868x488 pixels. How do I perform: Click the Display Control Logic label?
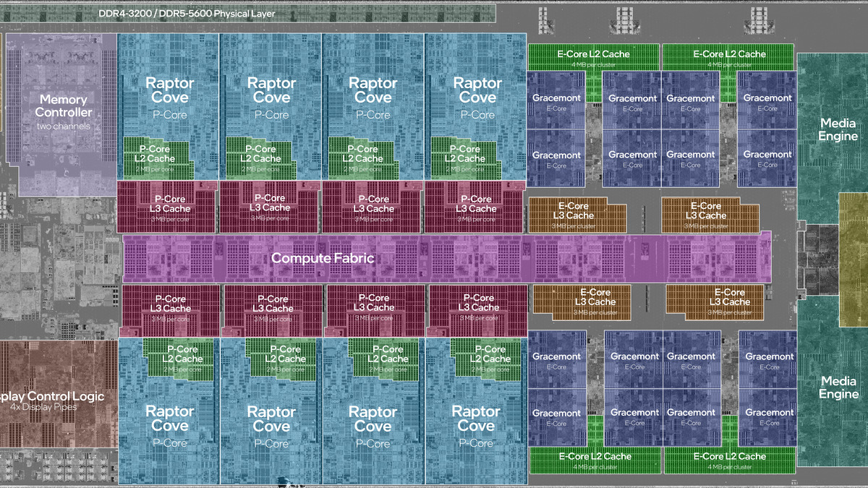pos(52,396)
